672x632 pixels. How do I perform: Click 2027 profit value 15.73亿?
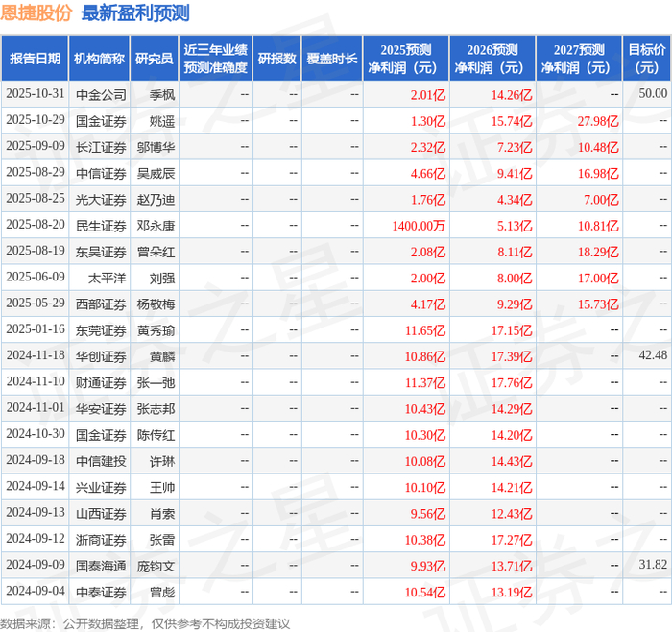(598, 304)
